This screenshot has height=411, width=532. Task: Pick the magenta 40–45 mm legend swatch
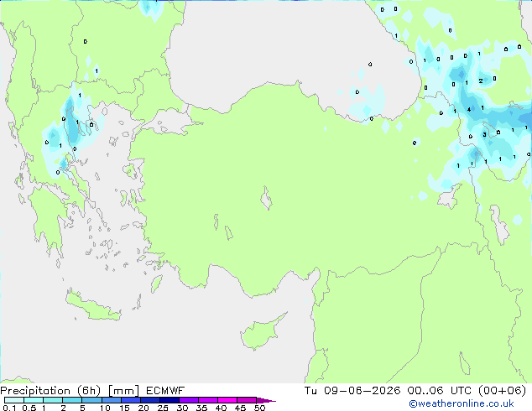click(227, 400)
